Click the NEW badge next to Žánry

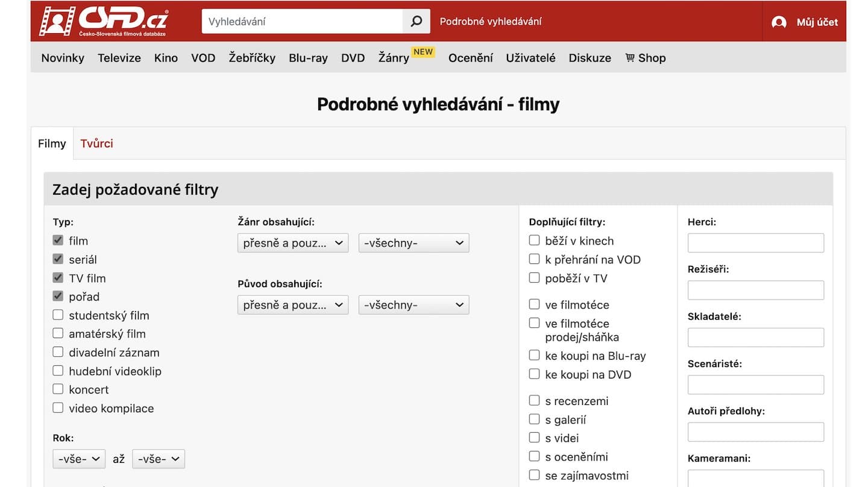[x=423, y=52]
